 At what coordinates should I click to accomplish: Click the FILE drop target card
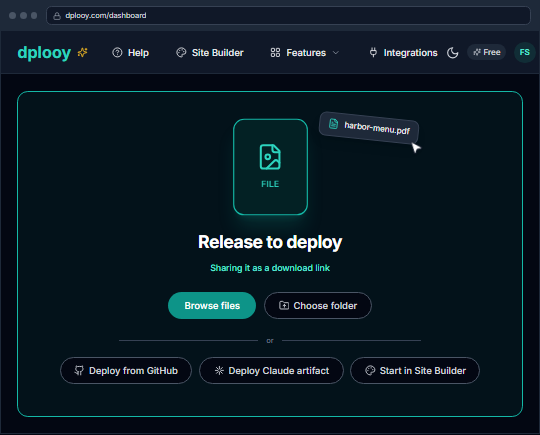click(270, 167)
